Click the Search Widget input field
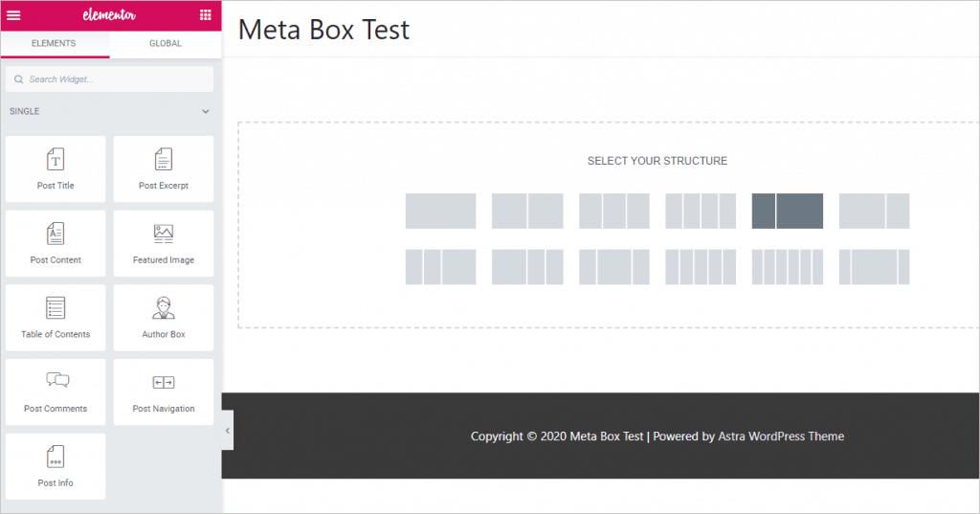980x514 pixels. (x=110, y=79)
